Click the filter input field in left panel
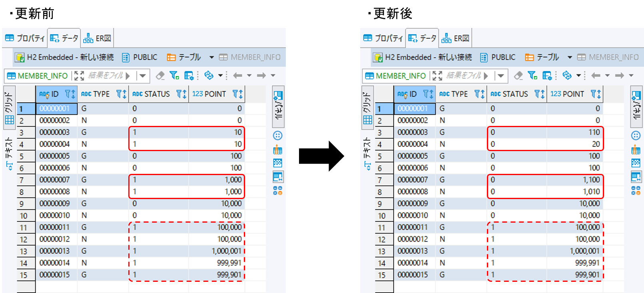Viewport: 644px width, 293px height. click(106, 75)
